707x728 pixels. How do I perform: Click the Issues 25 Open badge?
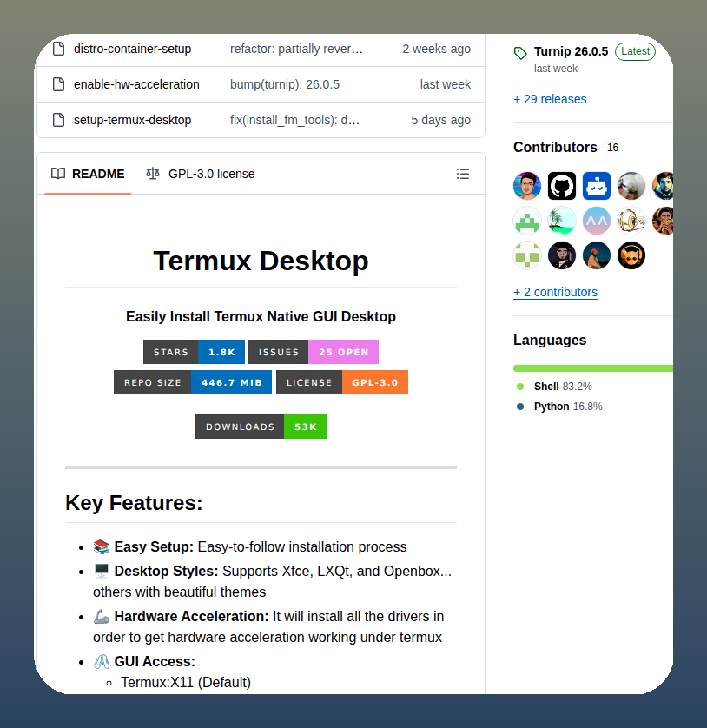(314, 352)
